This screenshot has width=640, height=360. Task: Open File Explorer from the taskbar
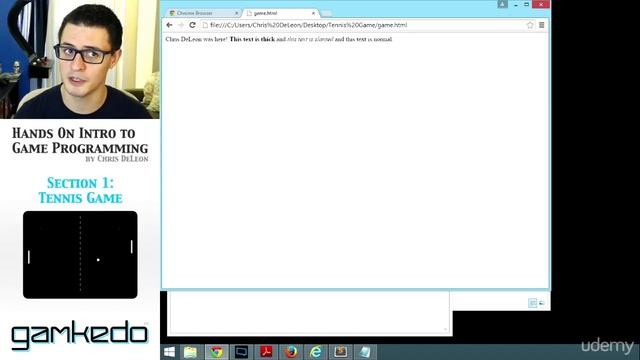point(191,352)
